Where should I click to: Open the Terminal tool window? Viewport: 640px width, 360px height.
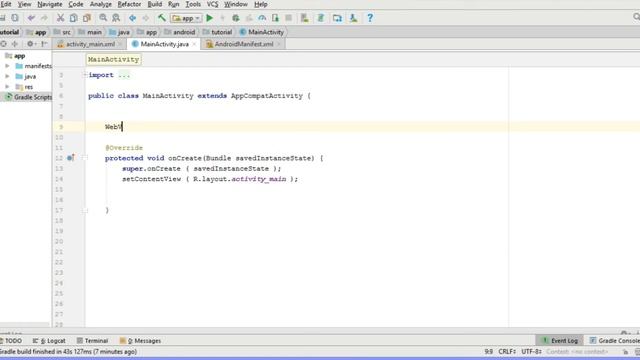tap(92, 340)
